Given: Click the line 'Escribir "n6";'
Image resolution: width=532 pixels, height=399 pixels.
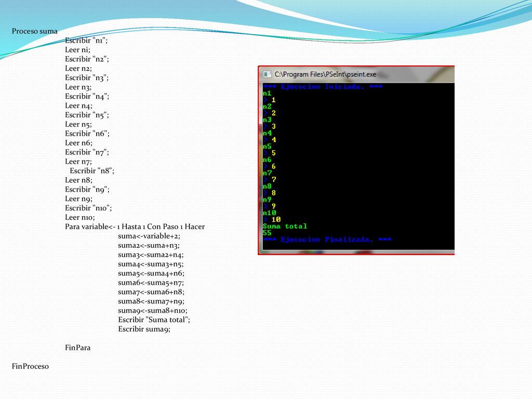Looking at the screenshot, I should 87,134.
